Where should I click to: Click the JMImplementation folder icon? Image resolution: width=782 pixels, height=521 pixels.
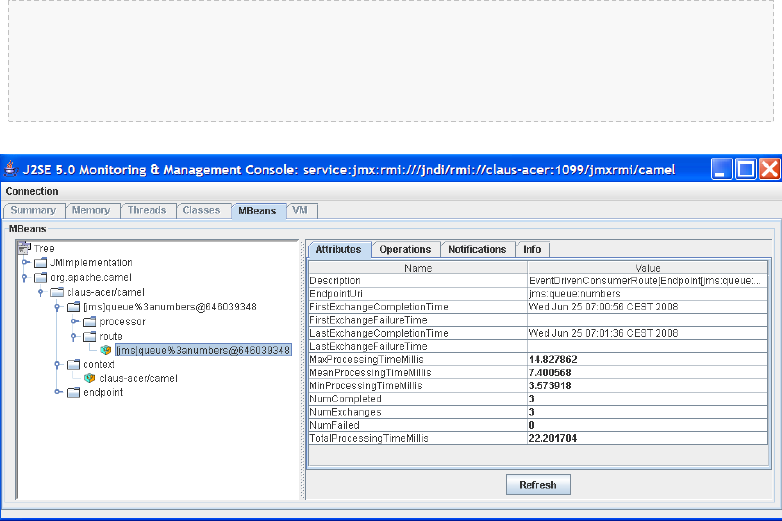pos(40,263)
